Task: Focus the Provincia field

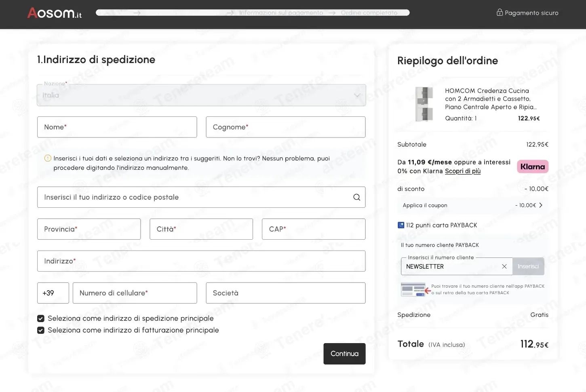Action: click(x=89, y=229)
